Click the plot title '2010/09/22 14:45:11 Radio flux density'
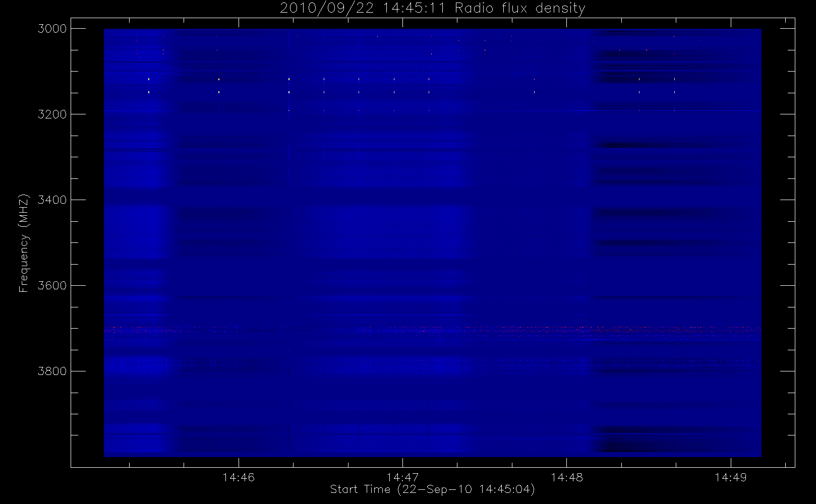Image resolution: width=816 pixels, height=504 pixels. (x=433, y=9)
